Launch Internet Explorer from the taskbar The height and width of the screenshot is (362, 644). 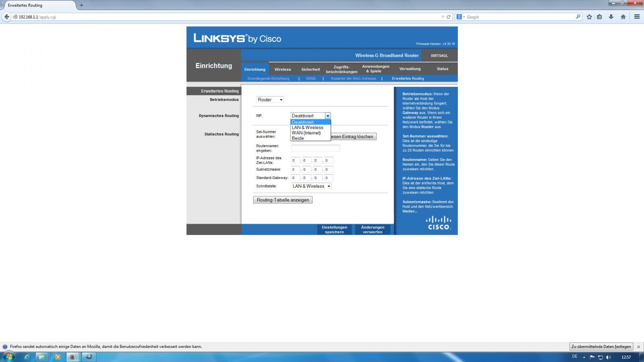pos(27,357)
